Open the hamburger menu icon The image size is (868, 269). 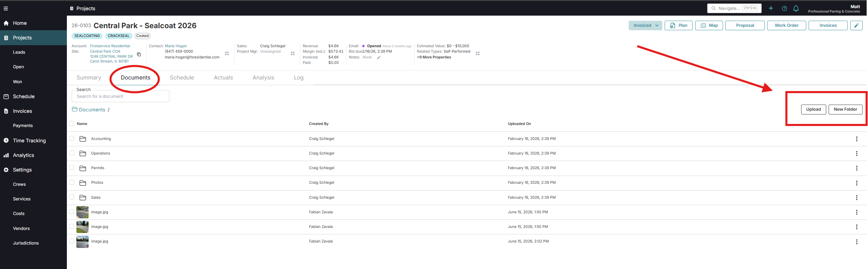pyautogui.click(x=6, y=8)
